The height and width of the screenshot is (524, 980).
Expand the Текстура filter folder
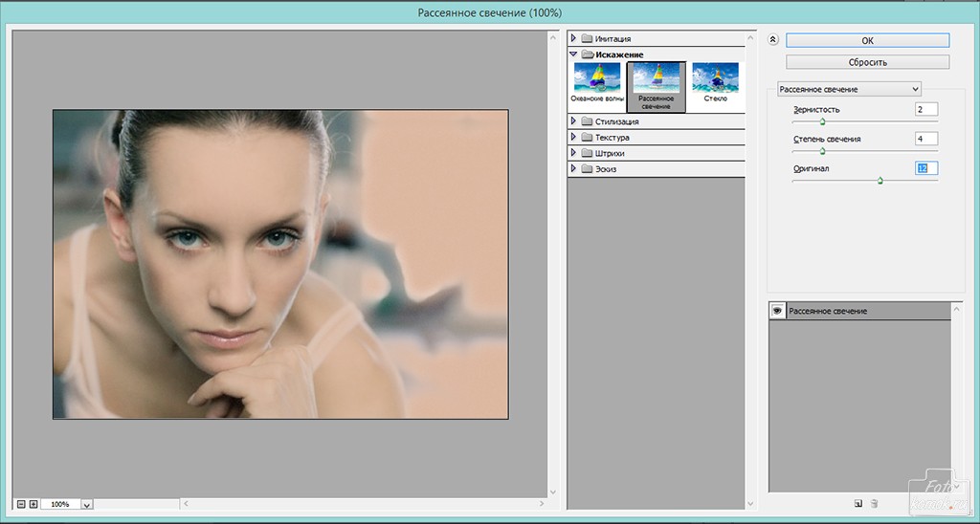click(573, 137)
